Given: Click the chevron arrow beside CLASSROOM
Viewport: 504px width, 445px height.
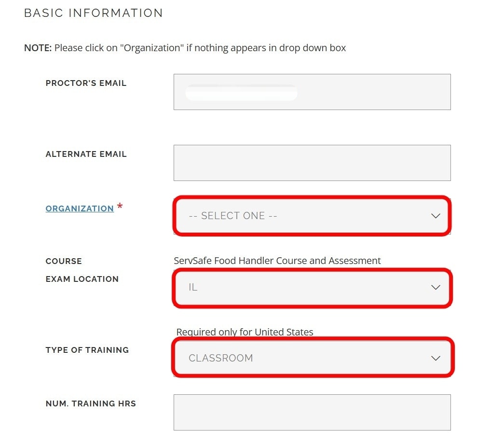Looking at the screenshot, I should [436, 358].
